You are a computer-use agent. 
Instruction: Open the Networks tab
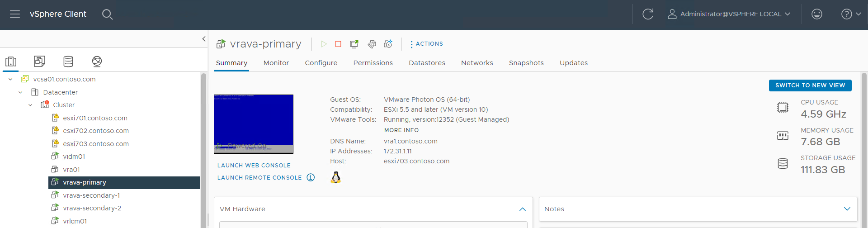click(477, 63)
